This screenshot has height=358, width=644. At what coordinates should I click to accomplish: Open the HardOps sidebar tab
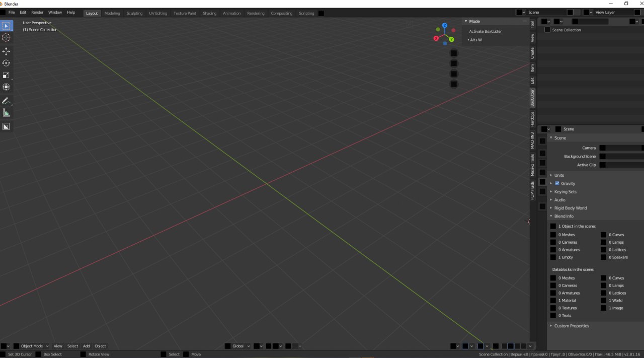click(x=532, y=119)
